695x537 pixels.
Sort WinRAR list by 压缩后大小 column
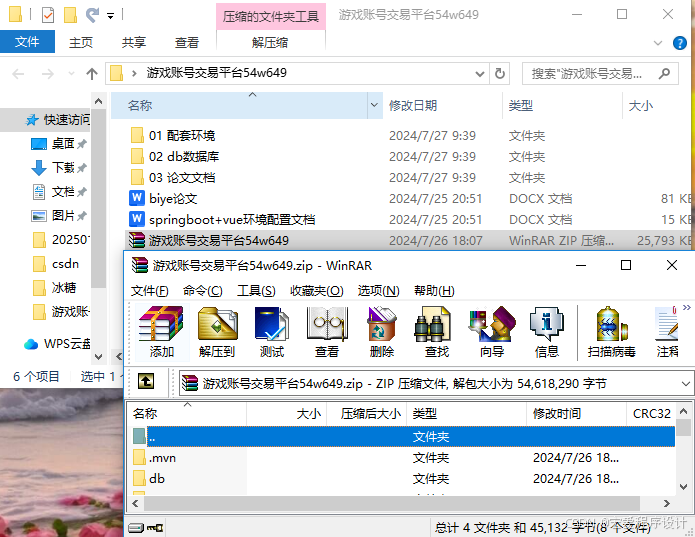click(367, 413)
